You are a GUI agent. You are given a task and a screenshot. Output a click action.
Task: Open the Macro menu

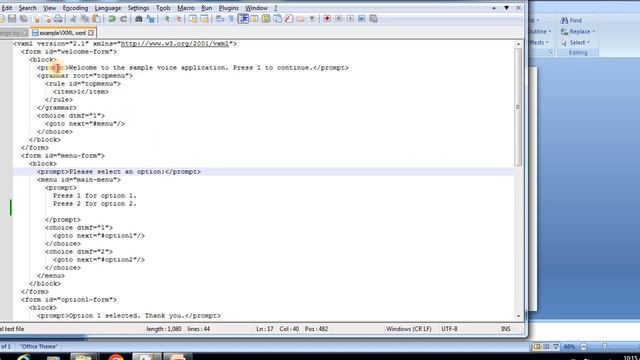[x=186, y=8]
